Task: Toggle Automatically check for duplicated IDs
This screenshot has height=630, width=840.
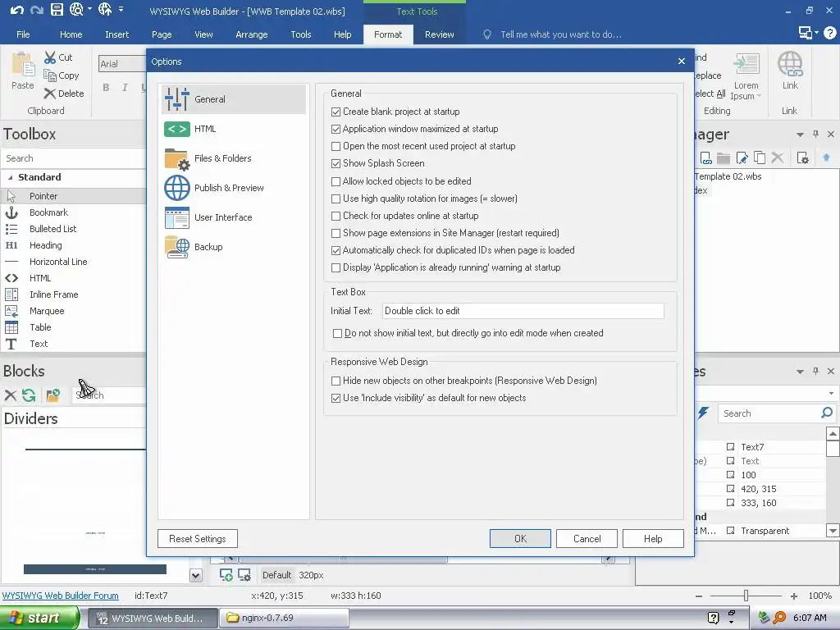Action: (336, 250)
